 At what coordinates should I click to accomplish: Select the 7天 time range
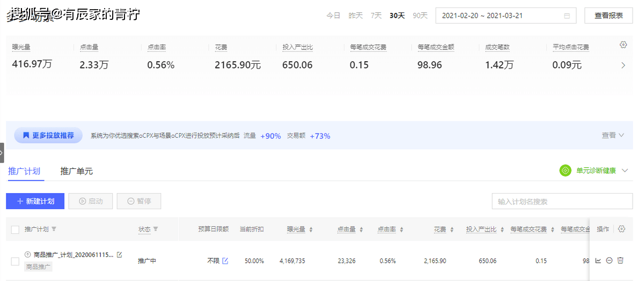click(x=376, y=16)
